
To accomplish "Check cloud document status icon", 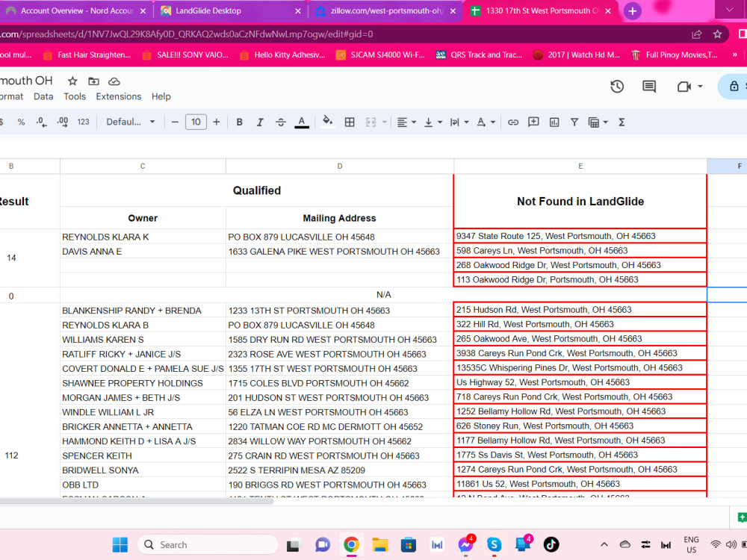I will pyautogui.click(x=114, y=81).
